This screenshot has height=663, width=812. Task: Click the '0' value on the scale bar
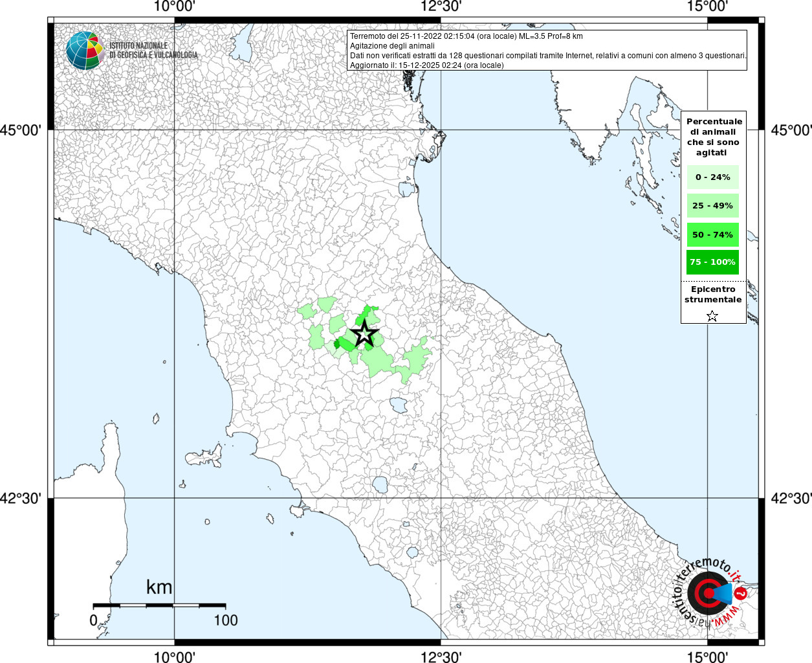93,620
